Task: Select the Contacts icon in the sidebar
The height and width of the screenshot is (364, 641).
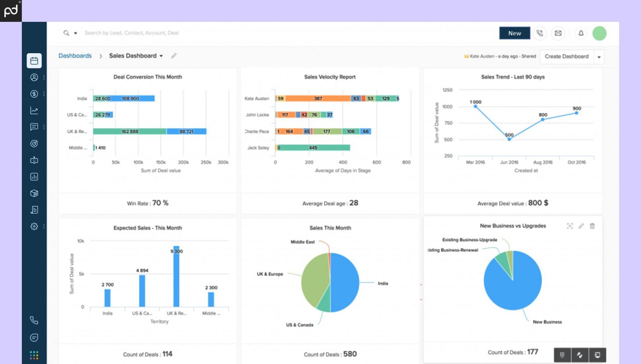Action: (x=34, y=77)
